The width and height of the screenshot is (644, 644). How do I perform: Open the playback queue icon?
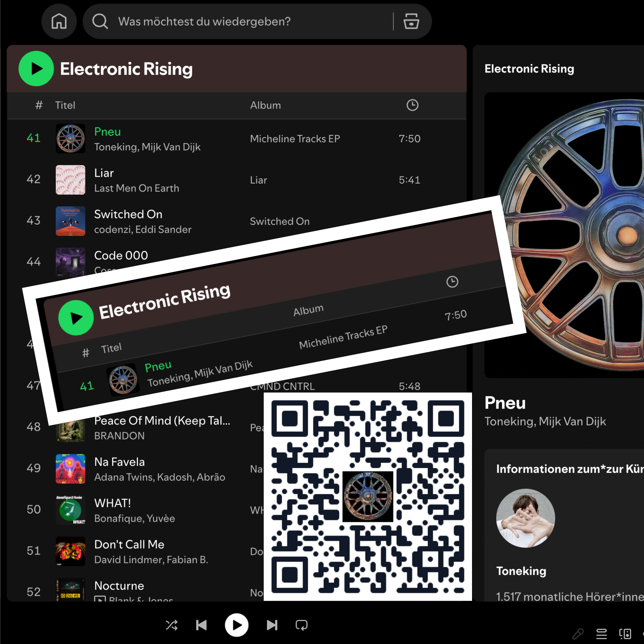tap(601, 633)
